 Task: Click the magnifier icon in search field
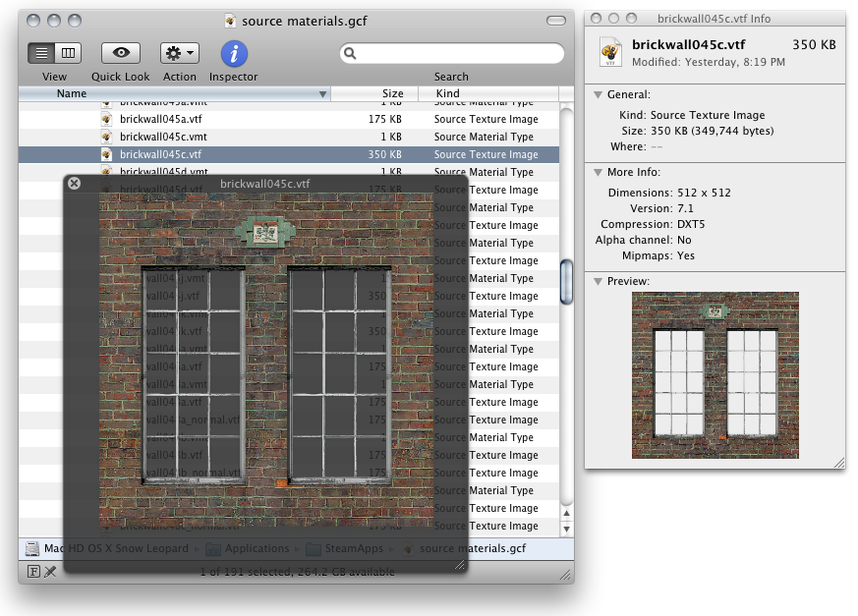tap(350, 53)
